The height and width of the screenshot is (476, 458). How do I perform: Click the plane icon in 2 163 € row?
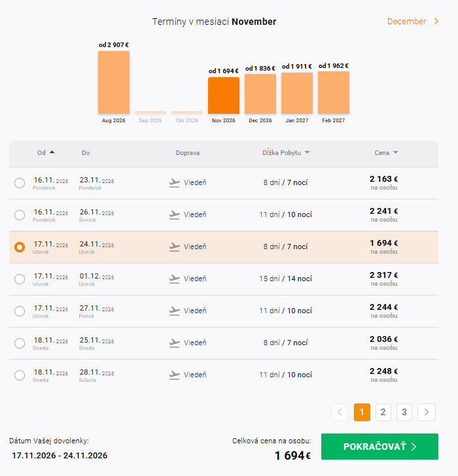point(174,183)
